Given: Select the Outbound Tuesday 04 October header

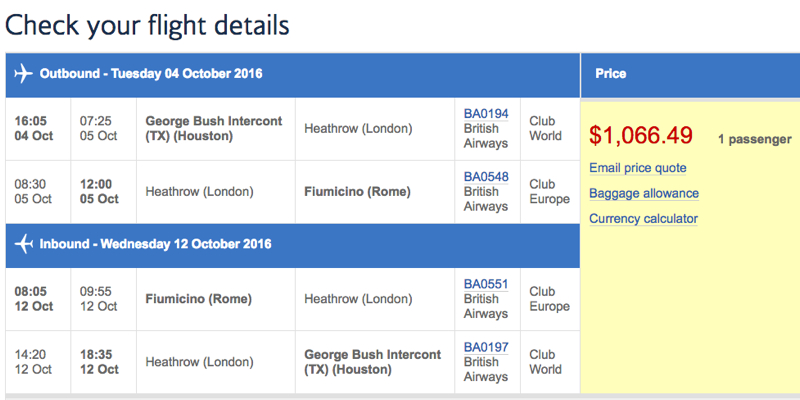Looking at the screenshot, I should [293, 74].
